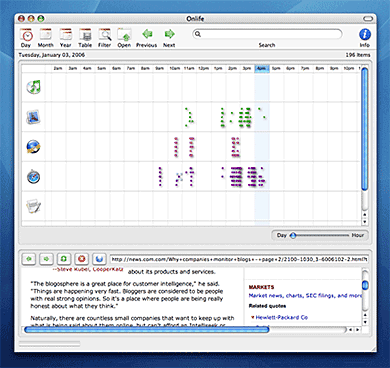Open the Filter tool

[104, 37]
